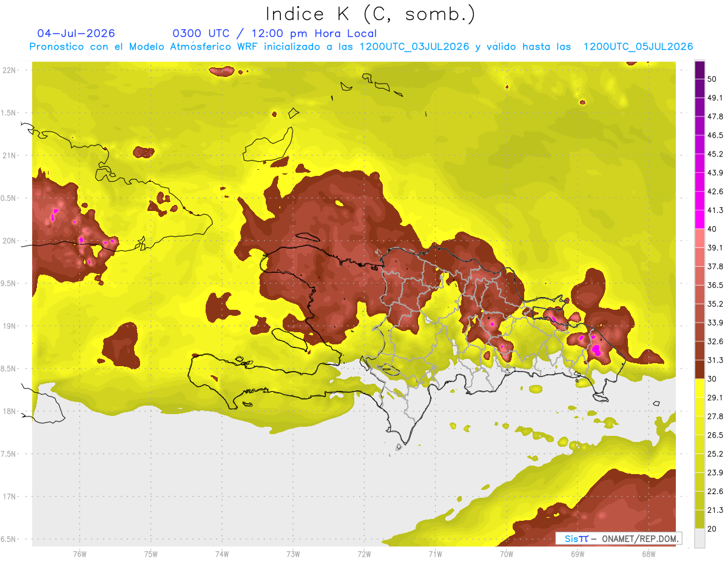Click the colorbar value "29.1"
Screen dimensions: 728x562
tap(715, 398)
